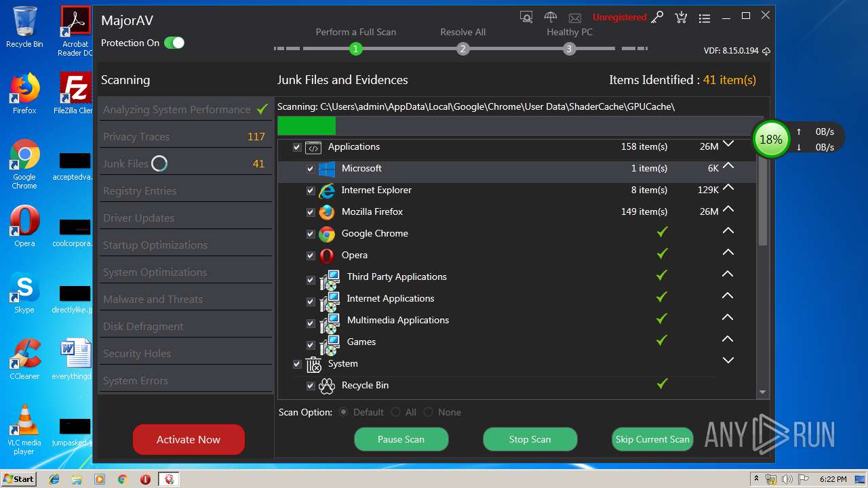Screen dimensions: 868x488
Task: Click the Games category icon
Action: tap(330, 344)
